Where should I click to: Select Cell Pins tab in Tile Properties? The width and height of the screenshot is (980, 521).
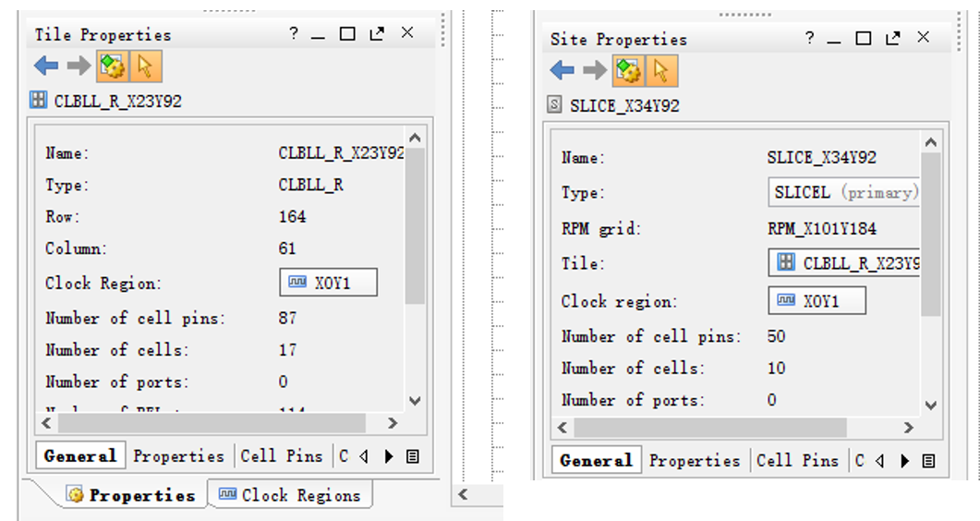pos(281,456)
